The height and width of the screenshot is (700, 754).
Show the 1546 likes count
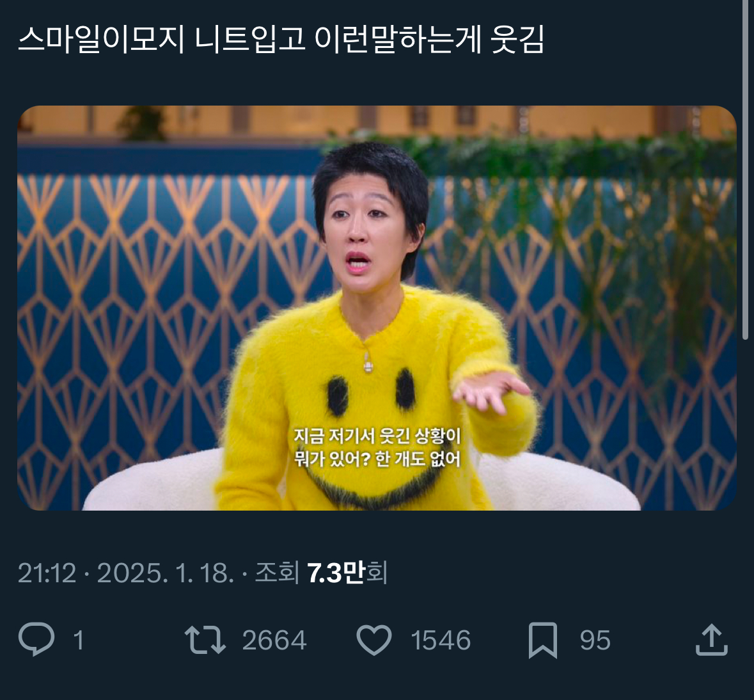point(441,641)
